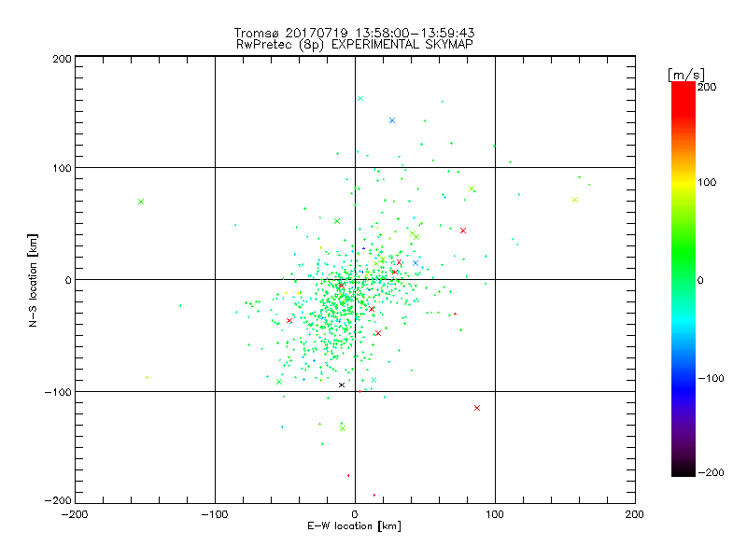Viewport: 747px width, 560px height.
Task: Click the 'E-W location [km]' axis label
Action: pos(354,526)
